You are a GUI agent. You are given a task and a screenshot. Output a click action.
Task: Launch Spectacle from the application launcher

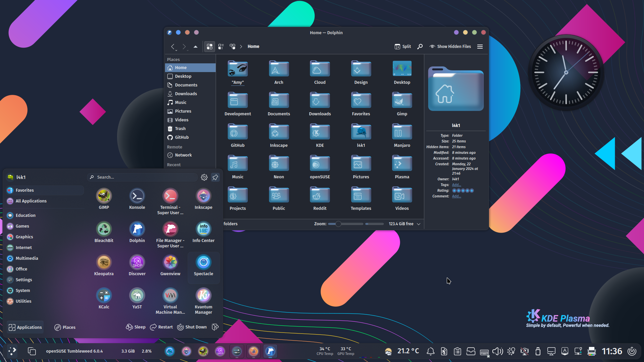coord(203,265)
